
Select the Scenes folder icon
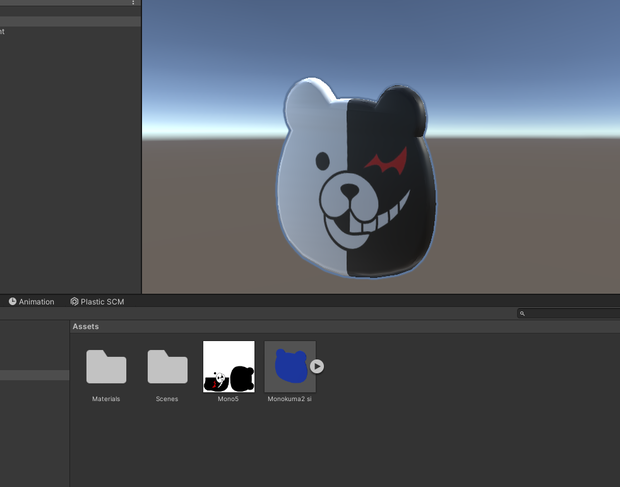[x=167, y=366]
